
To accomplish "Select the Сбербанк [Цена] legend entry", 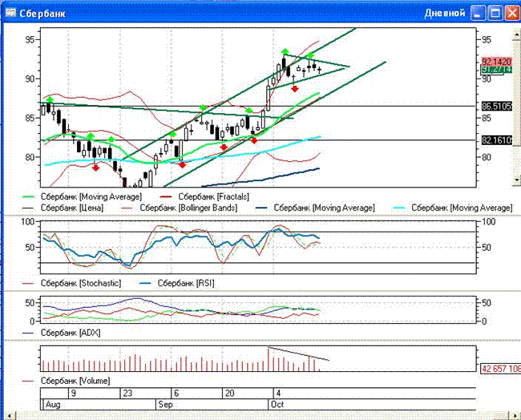I will click(63, 208).
